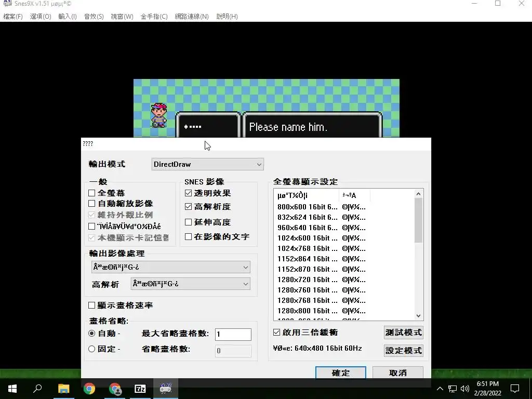Select 固定 frame skip radio button

(91, 349)
